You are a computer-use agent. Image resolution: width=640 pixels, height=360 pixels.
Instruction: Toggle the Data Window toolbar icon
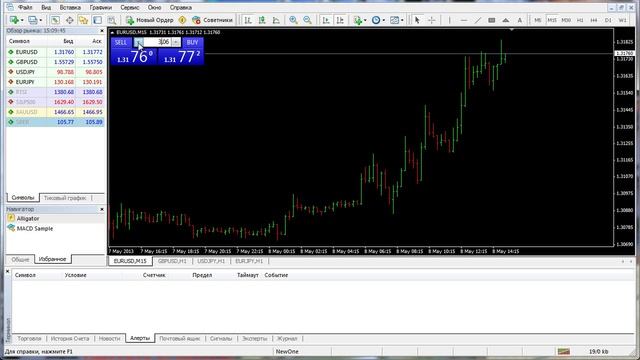(69, 20)
